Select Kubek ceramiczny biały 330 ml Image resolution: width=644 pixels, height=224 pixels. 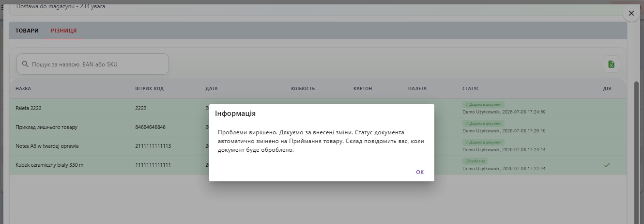(50, 165)
